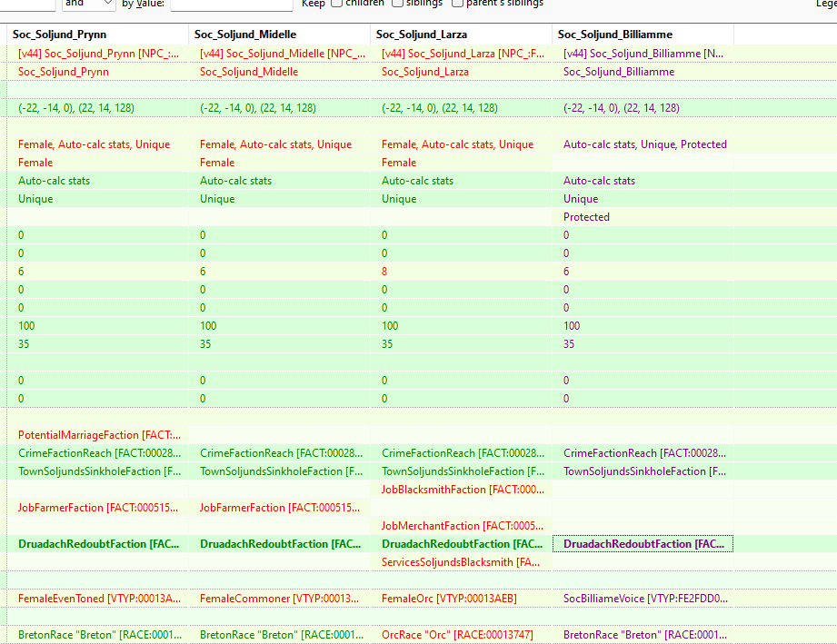
Task: Select the FemaleEvenToned voice type cell
Action: [97, 598]
